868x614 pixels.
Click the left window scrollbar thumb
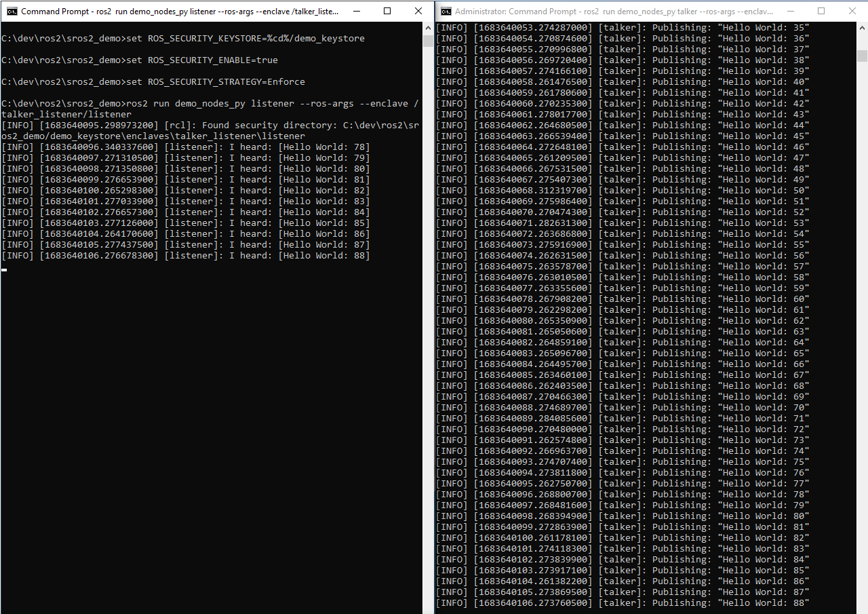coord(428,42)
